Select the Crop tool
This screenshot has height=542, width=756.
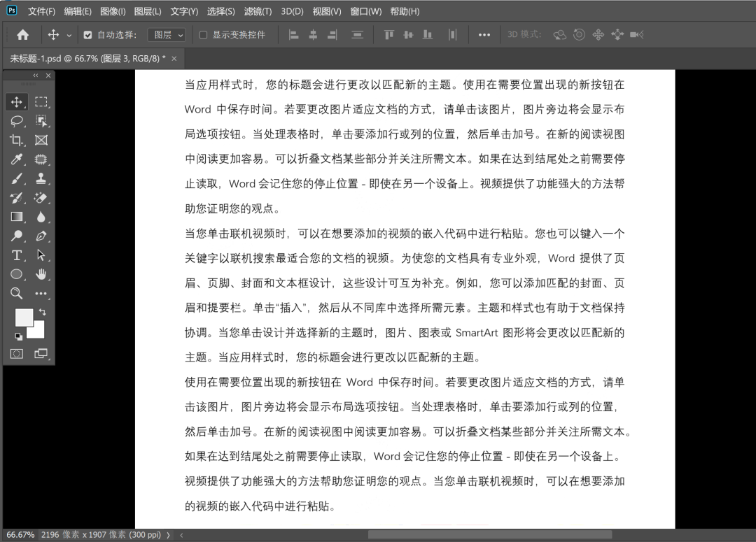tap(17, 140)
